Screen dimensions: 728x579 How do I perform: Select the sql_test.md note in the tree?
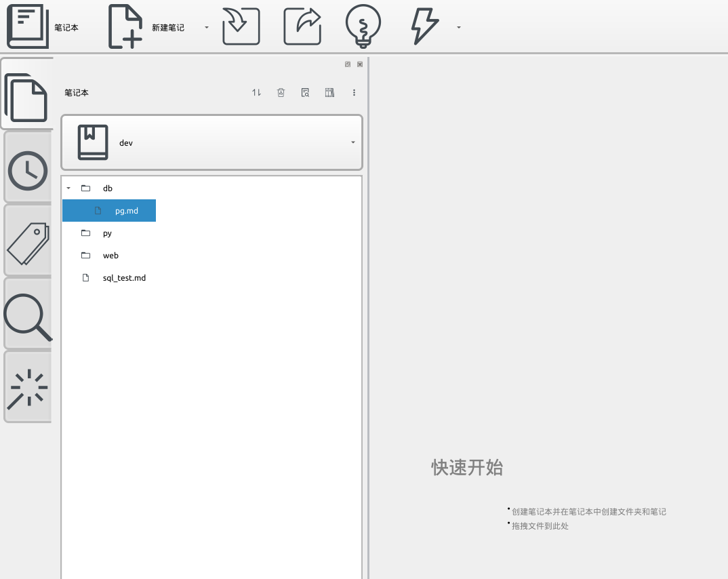tap(124, 277)
